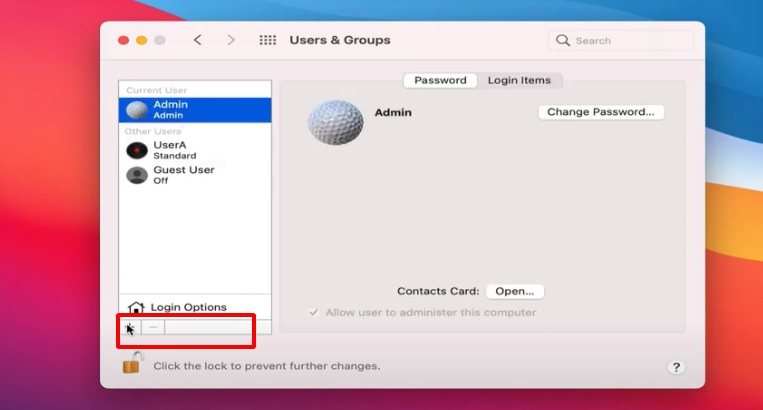This screenshot has height=410, width=763.
Task: Click the add user plus button
Action: point(130,327)
